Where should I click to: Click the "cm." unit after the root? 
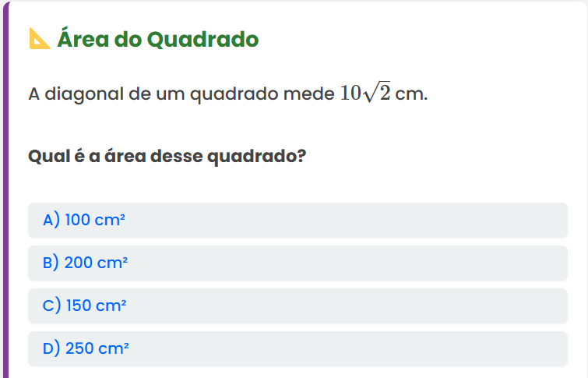pyautogui.click(x=412, y=95)
